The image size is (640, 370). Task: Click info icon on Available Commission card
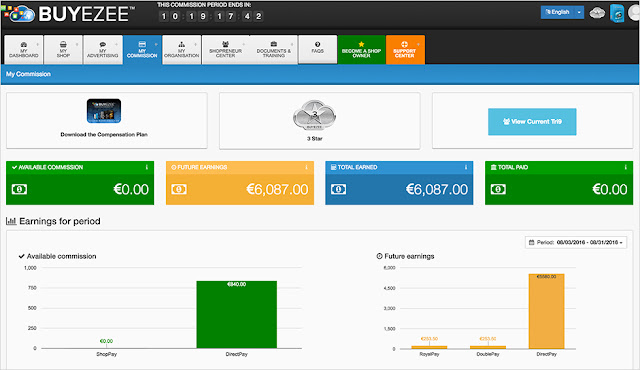pyautogui.click(x=147, y=167)
